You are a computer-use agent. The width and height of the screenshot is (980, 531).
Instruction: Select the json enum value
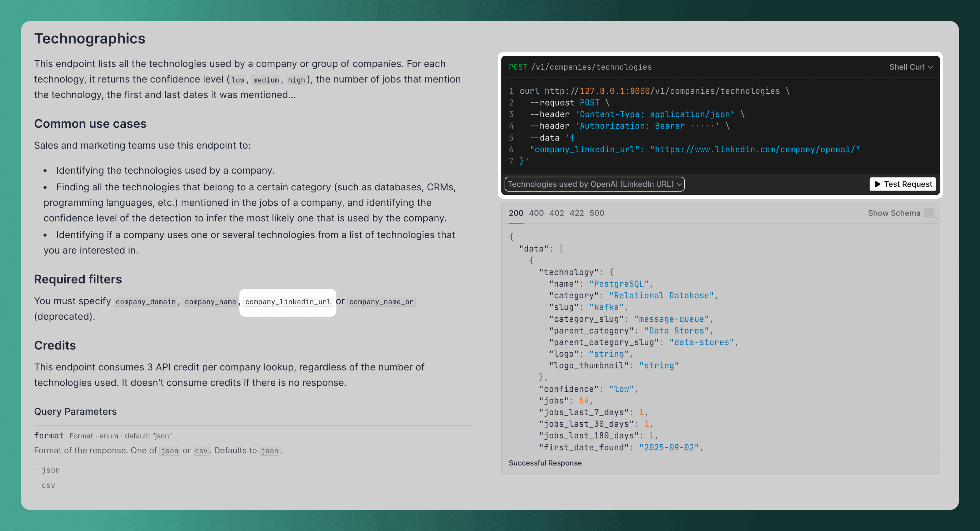click(51, 470)
